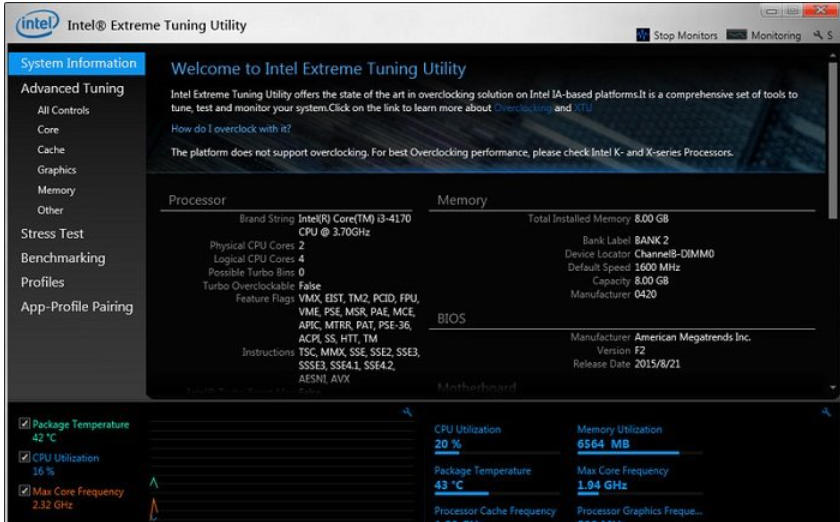Disable the Max Core Frequency checkbox

coord(25,491)
